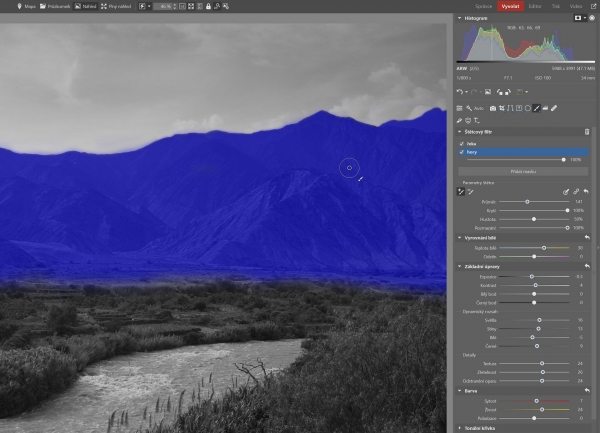The image size is (600, 433).
Task: Switch to Náhled preview mode
Action: [85, 6]
